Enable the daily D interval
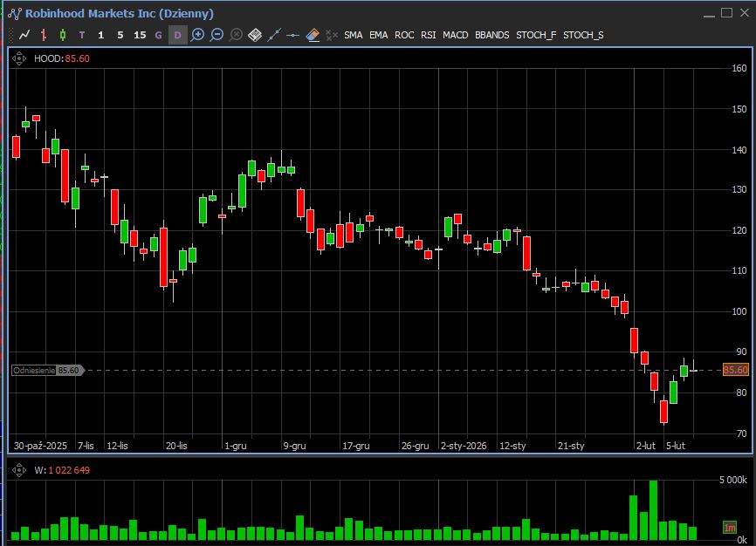The height and width of the screenshot is (546, 756). (x=178, y=35)
